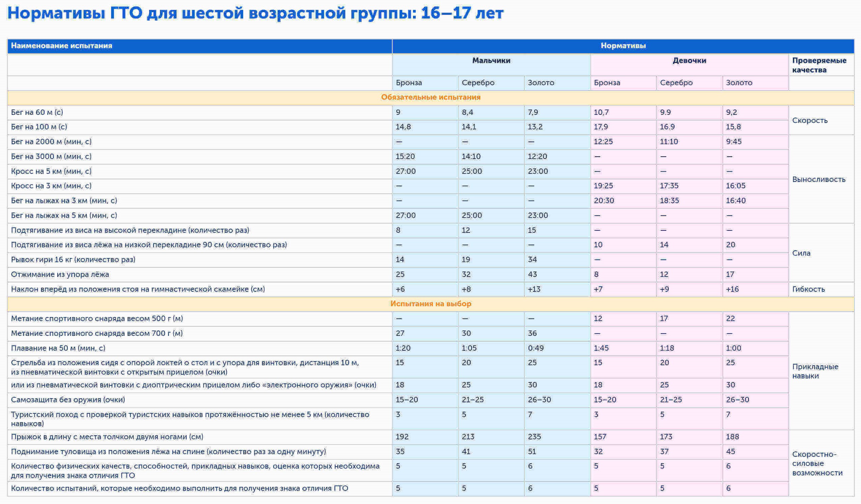861x504 pixels.
Task: Click the 'Рывок гири 16 кг' row label
Action: click(x=73, y=260)
